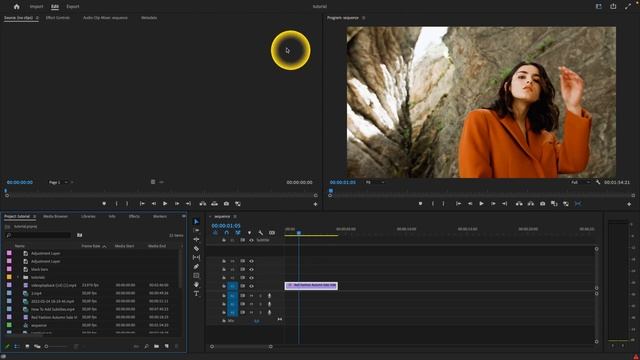Select the Selection tool arrow
This screenshot has height=360, width=640.
[196, 221]
